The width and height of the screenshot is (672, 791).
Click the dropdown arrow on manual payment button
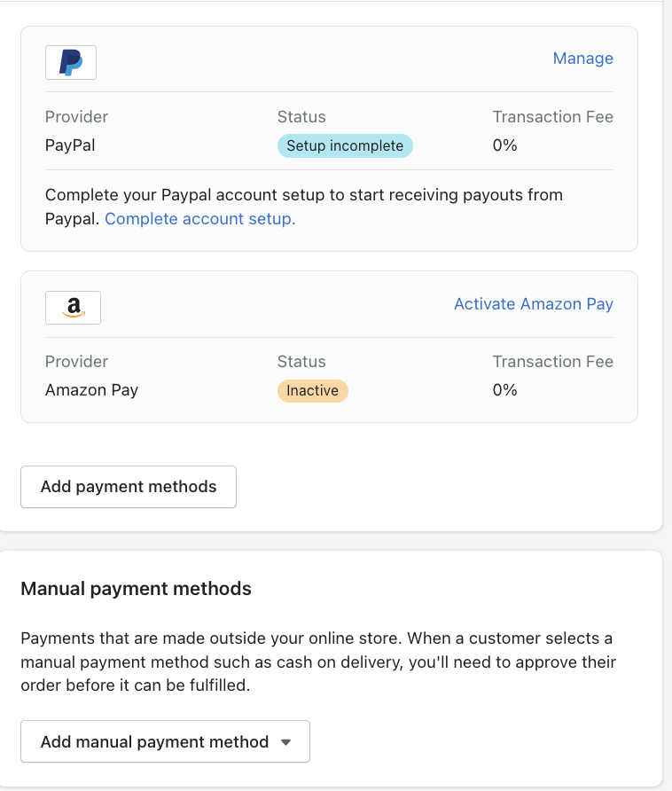[286, 742]
